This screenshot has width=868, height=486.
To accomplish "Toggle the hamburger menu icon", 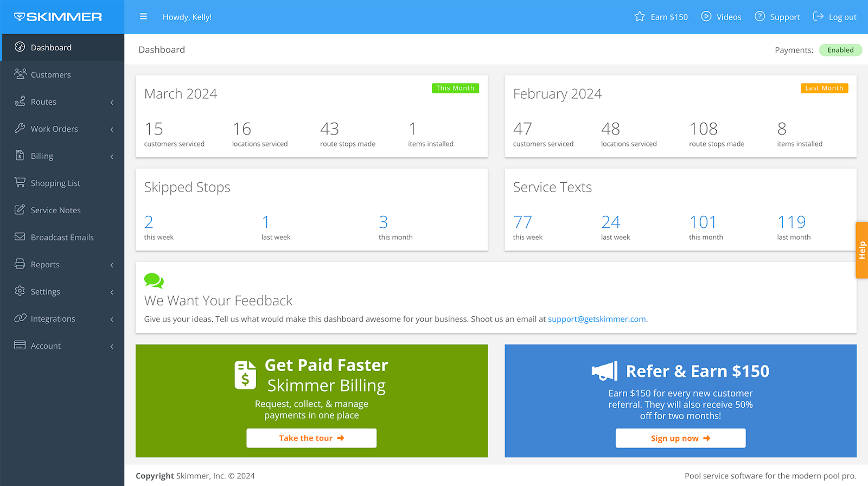I will (x=143, y=17).
